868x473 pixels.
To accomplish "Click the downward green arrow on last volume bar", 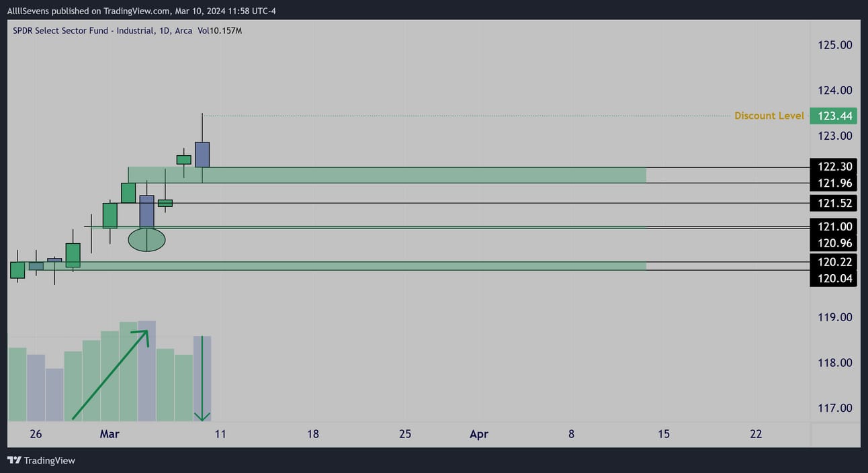I will click(x=202, y=379).
